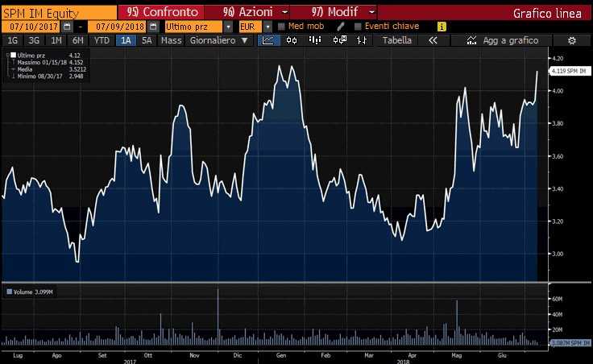Select the Mass range tab

tap(171, 40)
